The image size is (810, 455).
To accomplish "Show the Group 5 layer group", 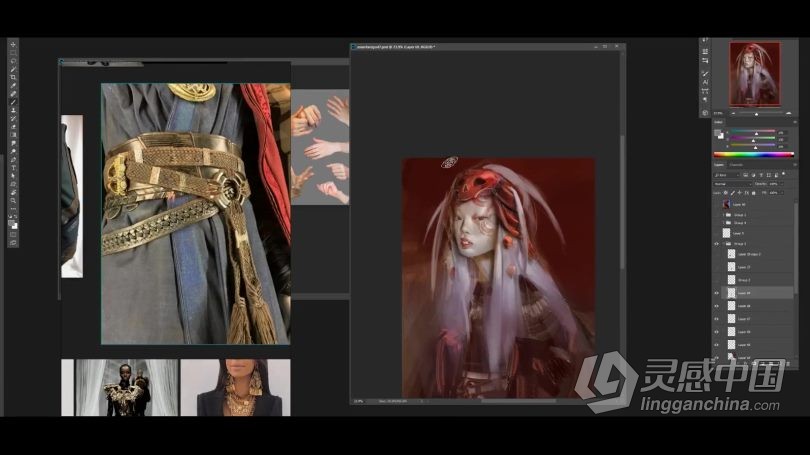I will pos(716,215).
